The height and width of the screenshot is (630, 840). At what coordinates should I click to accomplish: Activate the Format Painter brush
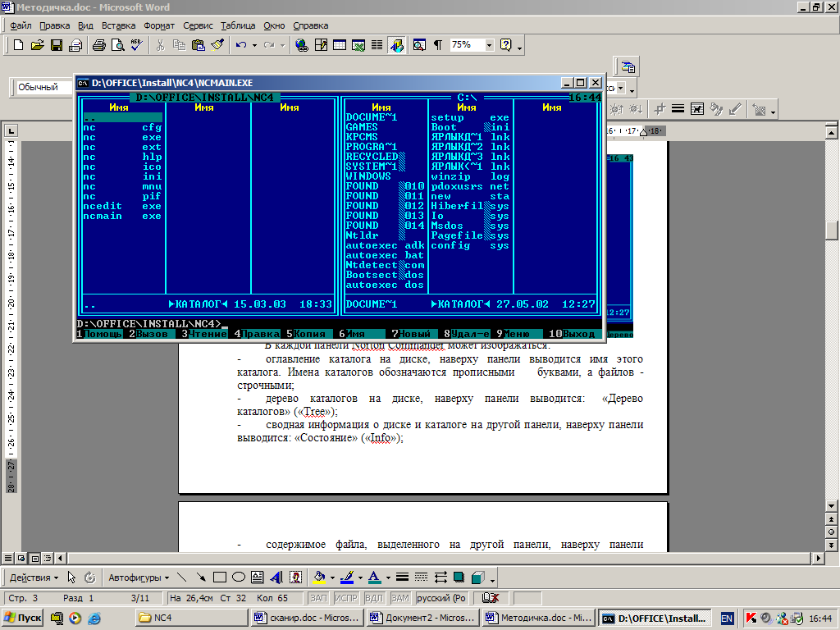tap(217, 45)
